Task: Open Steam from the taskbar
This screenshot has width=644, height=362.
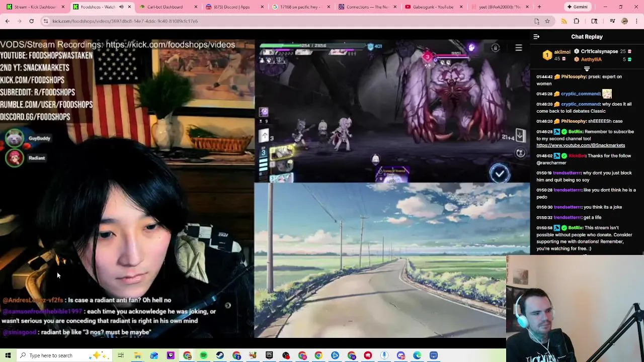Action: [x=220, y=355]
